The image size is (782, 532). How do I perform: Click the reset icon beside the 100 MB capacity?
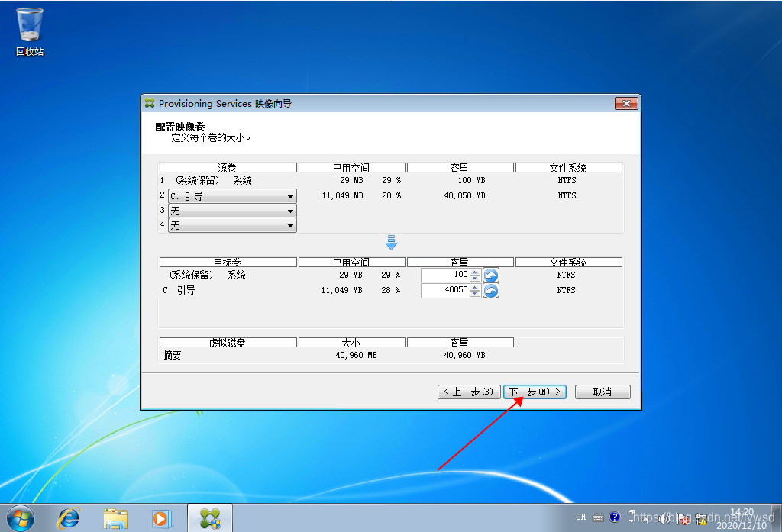(x=491, y=275)
